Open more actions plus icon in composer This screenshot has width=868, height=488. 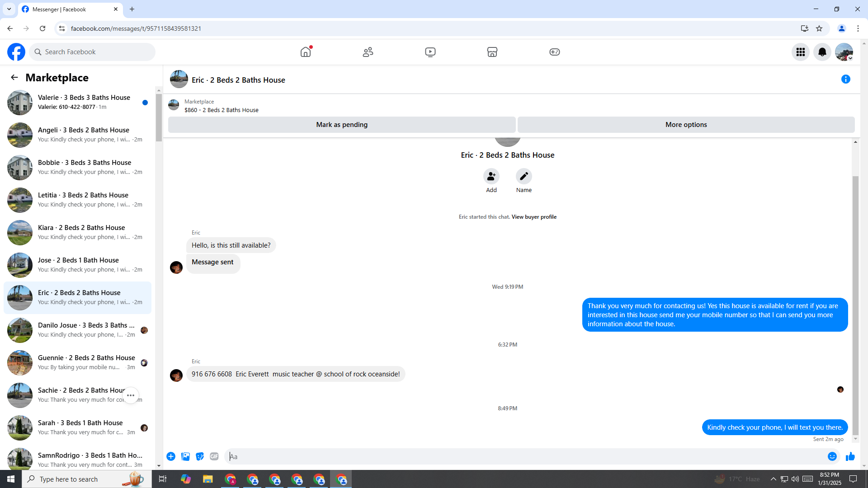171,456
